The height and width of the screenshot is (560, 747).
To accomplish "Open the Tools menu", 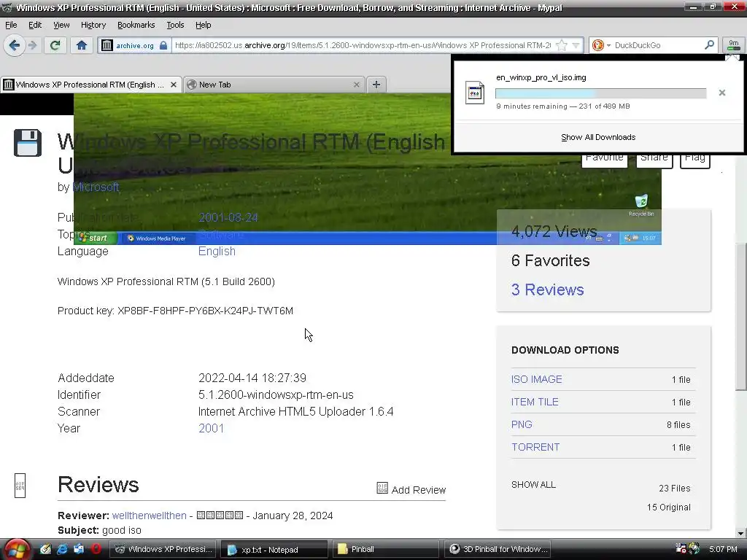I will click(x=175, y=25).
